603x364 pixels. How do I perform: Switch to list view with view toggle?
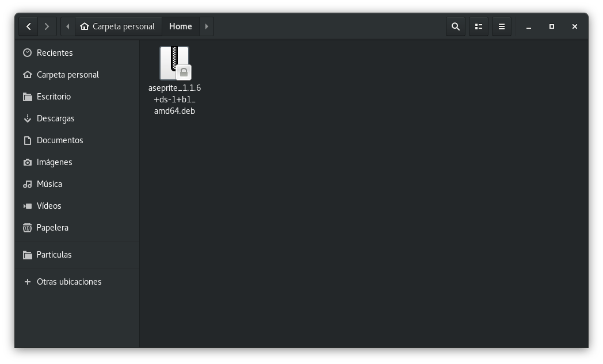point(479,26)
